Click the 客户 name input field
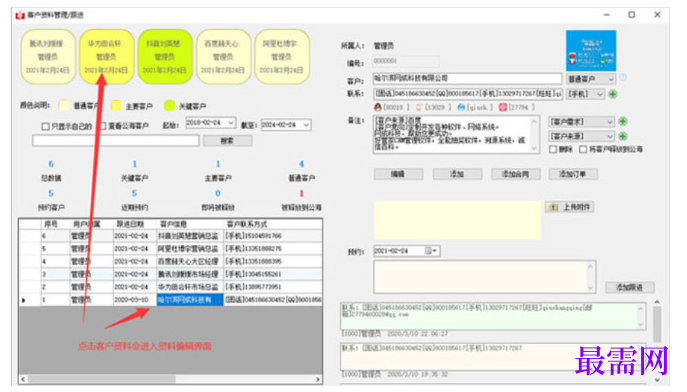 (467, 79)
